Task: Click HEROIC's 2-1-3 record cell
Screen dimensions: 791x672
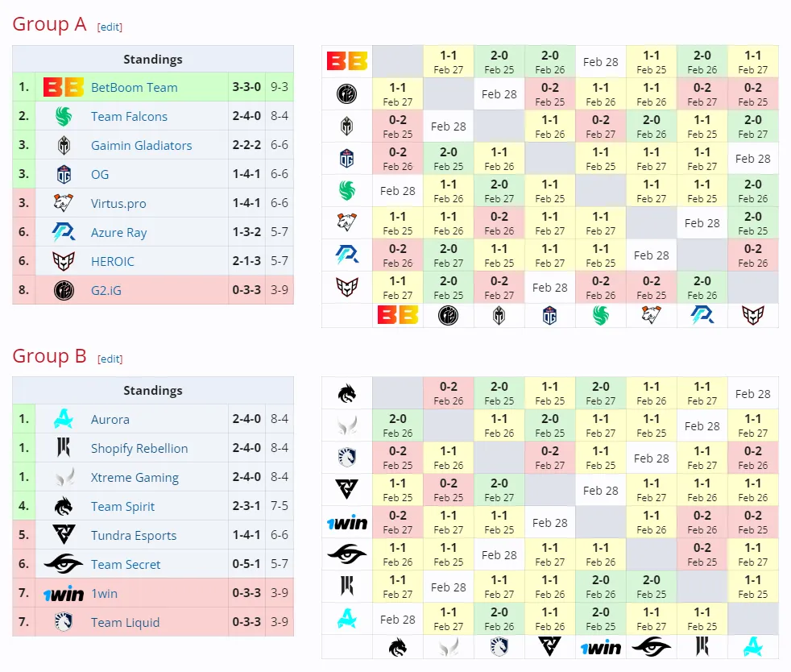Action: click(246, 261)
